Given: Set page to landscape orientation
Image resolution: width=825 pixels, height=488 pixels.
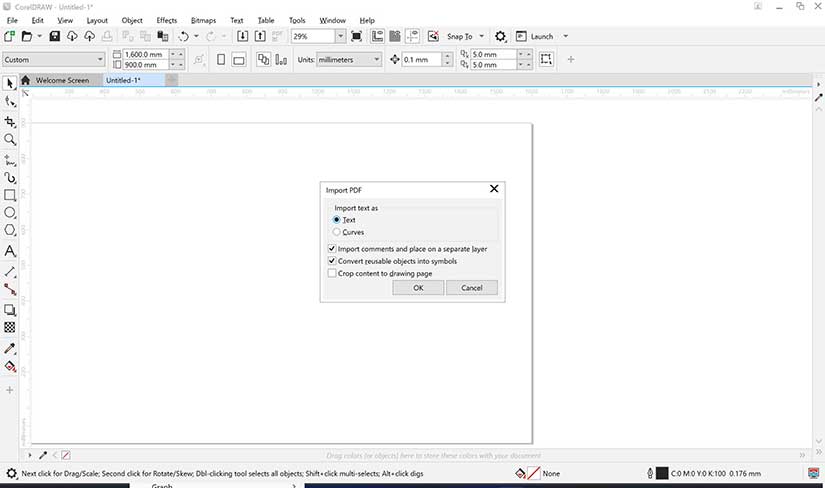Looking at the screenshot, I should click(x=239, y=59).
